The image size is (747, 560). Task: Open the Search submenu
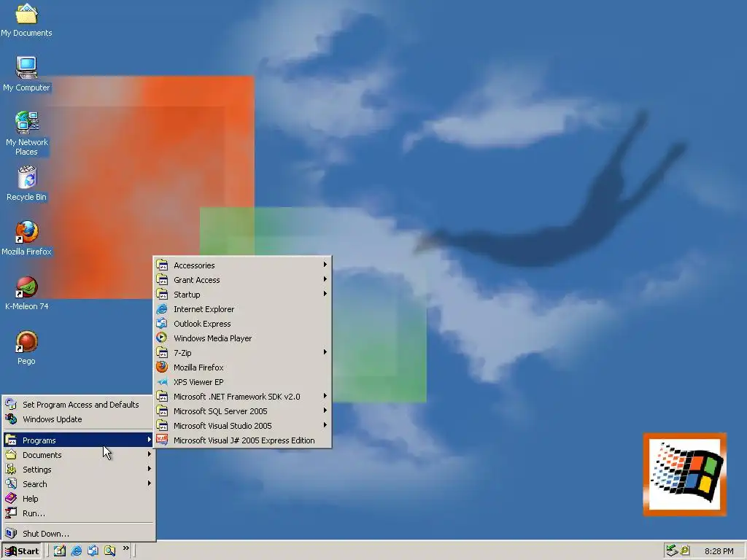(x=79, y=484)
